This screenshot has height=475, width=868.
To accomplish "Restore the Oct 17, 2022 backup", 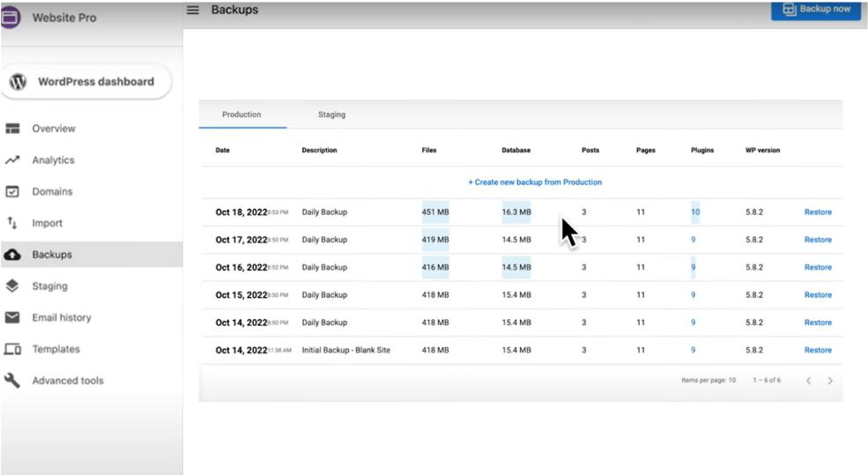I will point(818,240).
